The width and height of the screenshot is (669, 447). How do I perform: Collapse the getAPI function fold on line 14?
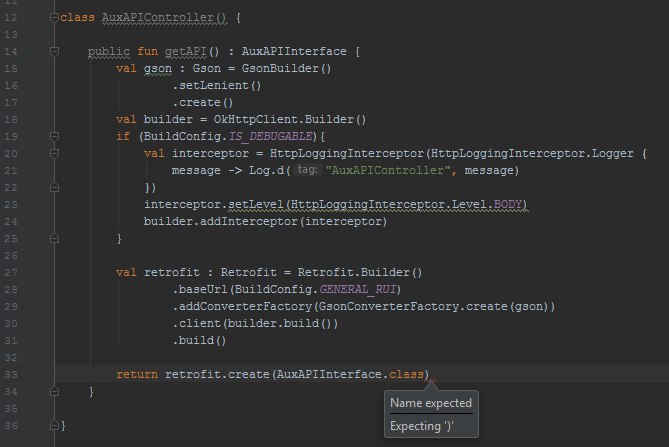(54, 52)
